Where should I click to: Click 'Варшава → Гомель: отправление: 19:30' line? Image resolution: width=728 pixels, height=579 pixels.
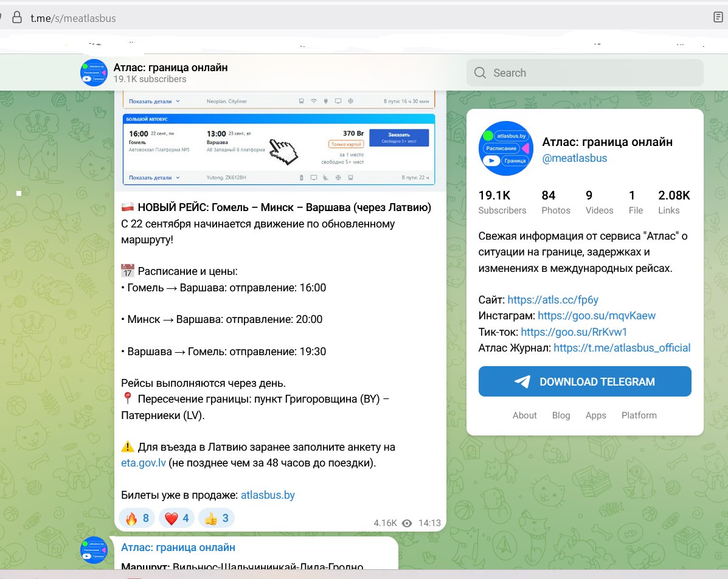click(224, 352)
